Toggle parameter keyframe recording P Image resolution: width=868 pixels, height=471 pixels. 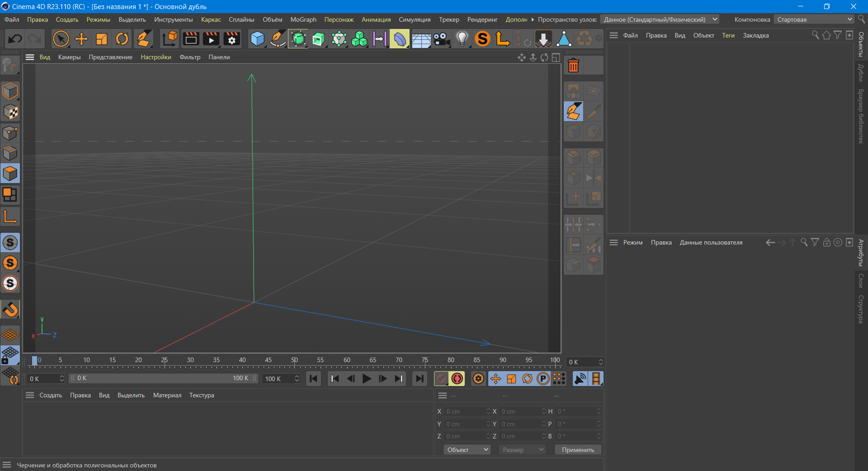click(x=543, y=379)
